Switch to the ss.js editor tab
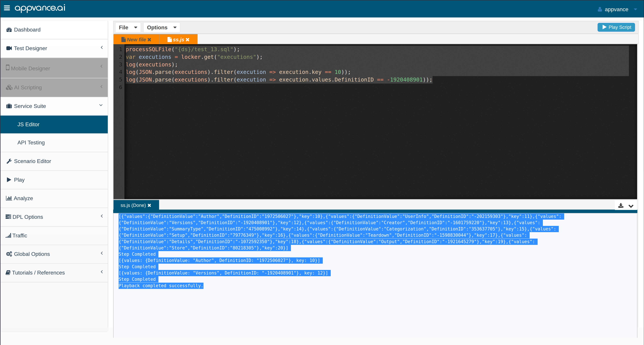 click(178, 39)
